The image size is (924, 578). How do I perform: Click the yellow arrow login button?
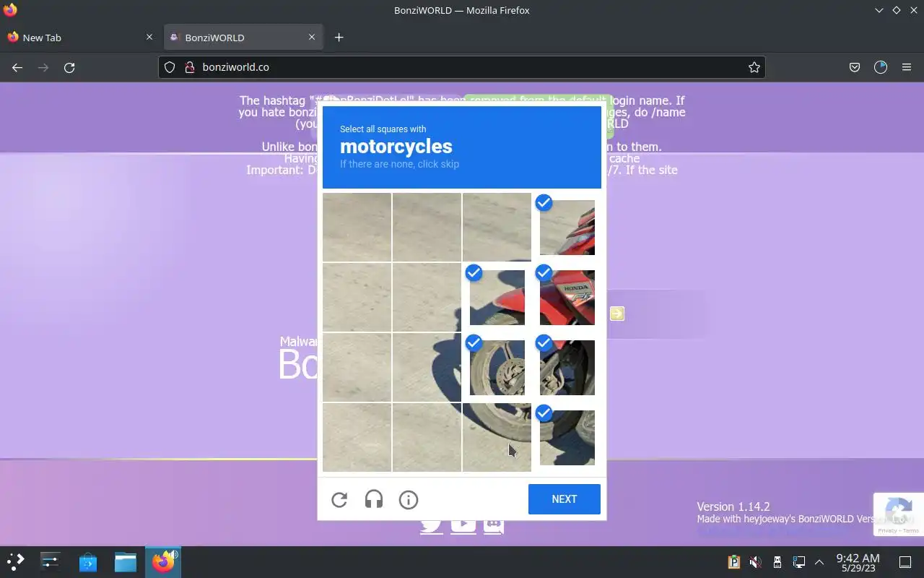click(616, 314)
